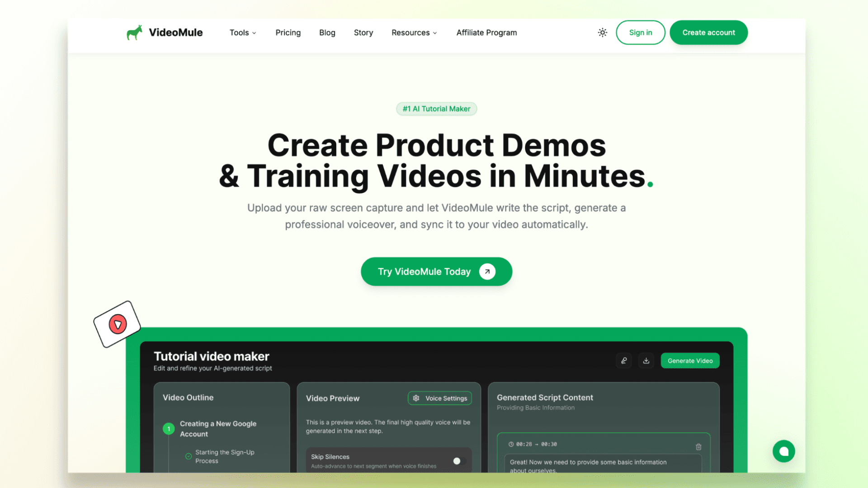Click the check circle beside Starting the Sign-Up Process

click(x=189, y=456)
